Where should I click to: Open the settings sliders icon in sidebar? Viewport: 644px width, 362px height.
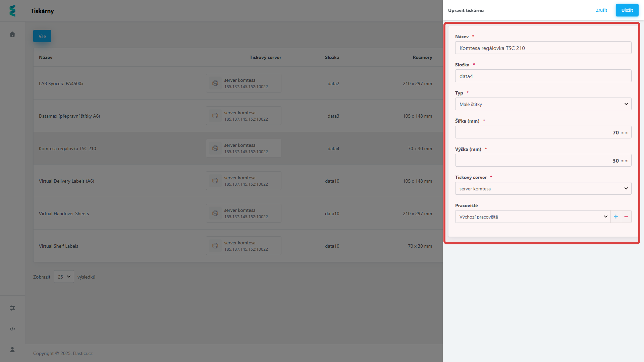coord(12,308)
